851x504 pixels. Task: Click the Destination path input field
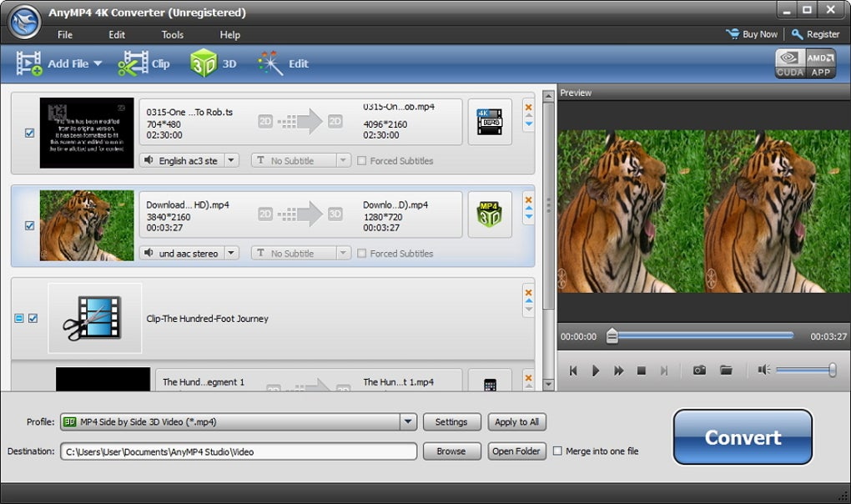tap(239, 451)
